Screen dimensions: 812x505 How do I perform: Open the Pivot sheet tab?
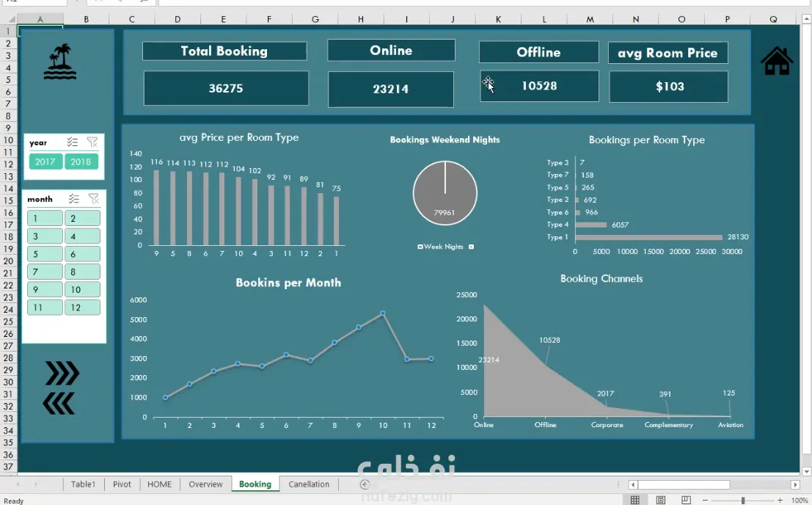pos(122,484)
